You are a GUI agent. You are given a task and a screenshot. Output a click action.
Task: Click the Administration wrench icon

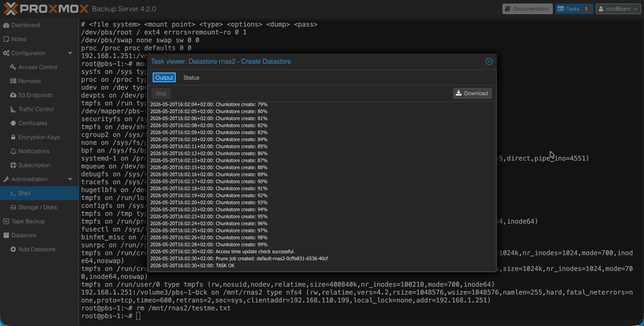click(6, 179)
